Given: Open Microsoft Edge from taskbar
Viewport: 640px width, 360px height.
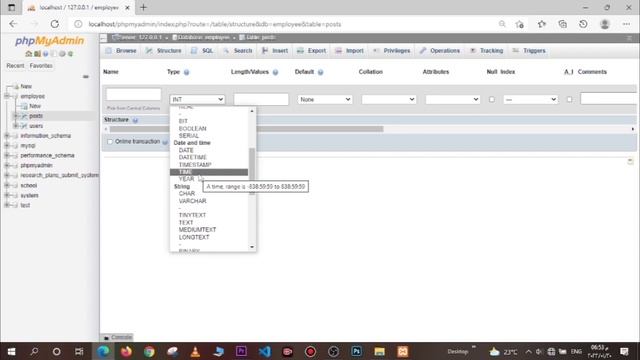Looking at the screenshot, I should [103, 351].
